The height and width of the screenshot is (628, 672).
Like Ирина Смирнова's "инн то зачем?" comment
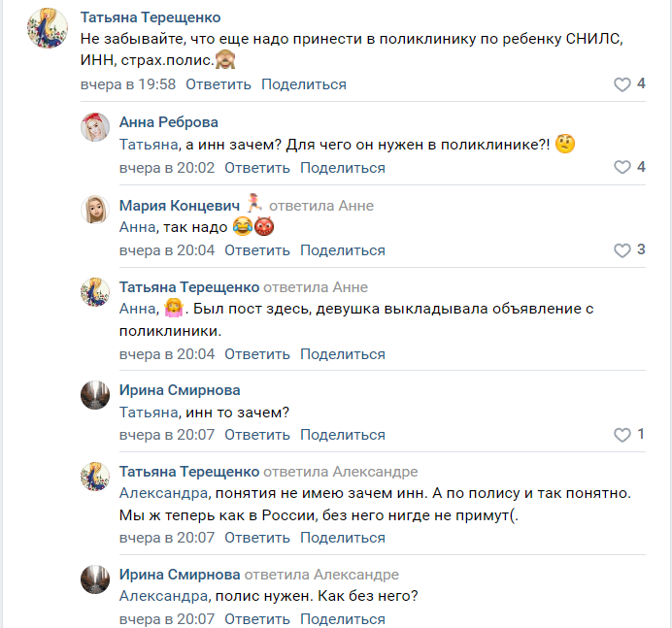click(x=622, y=435)
